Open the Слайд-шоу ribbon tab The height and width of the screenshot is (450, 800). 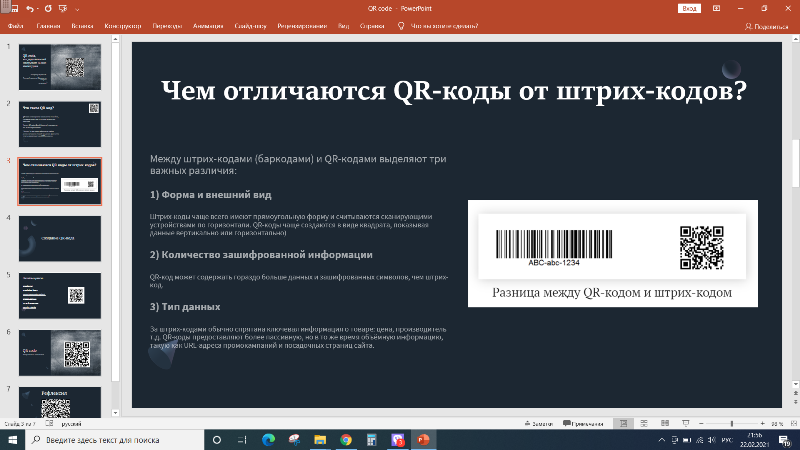(251, 26)
